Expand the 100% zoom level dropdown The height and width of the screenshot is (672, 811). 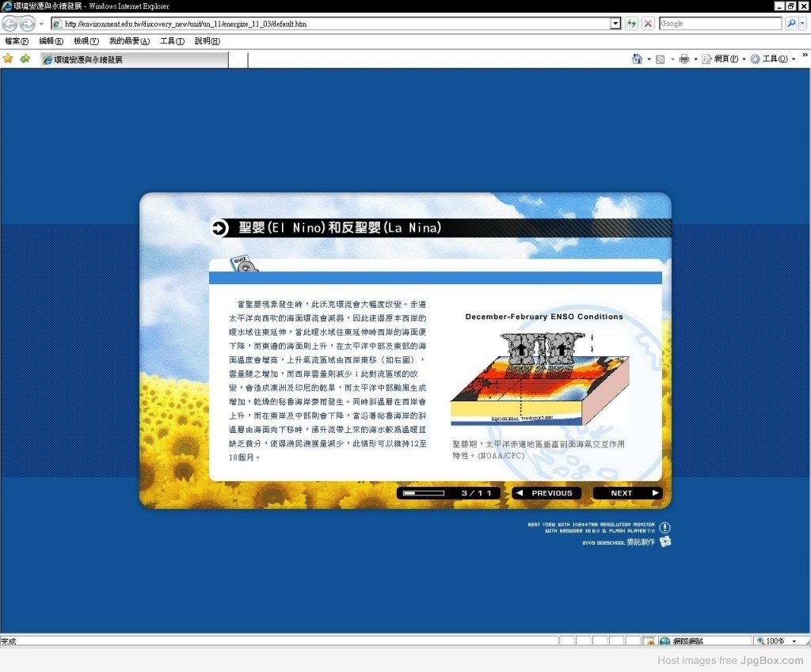click(x=790, y=641)
